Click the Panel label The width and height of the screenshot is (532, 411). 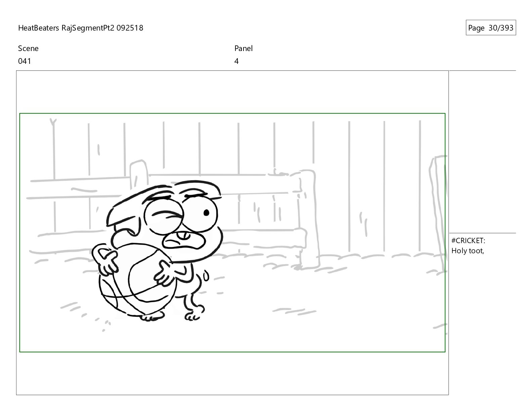pyautogui.click(x=243, y=48)
